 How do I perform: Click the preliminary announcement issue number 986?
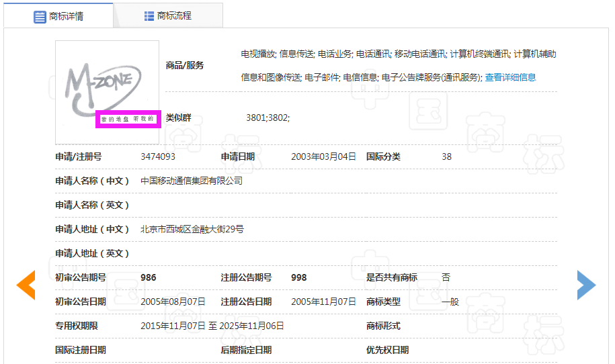tap(148, 277)
